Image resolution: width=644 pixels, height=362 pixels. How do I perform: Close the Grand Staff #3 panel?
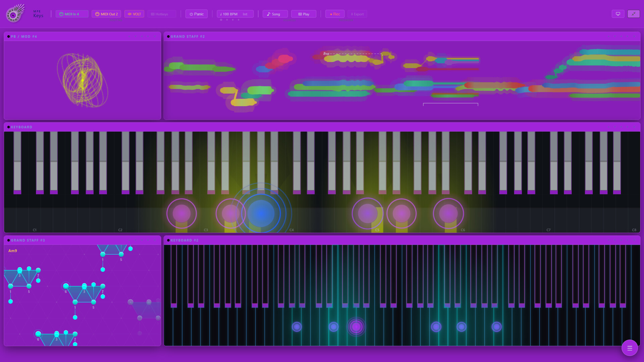pos(155,240)
